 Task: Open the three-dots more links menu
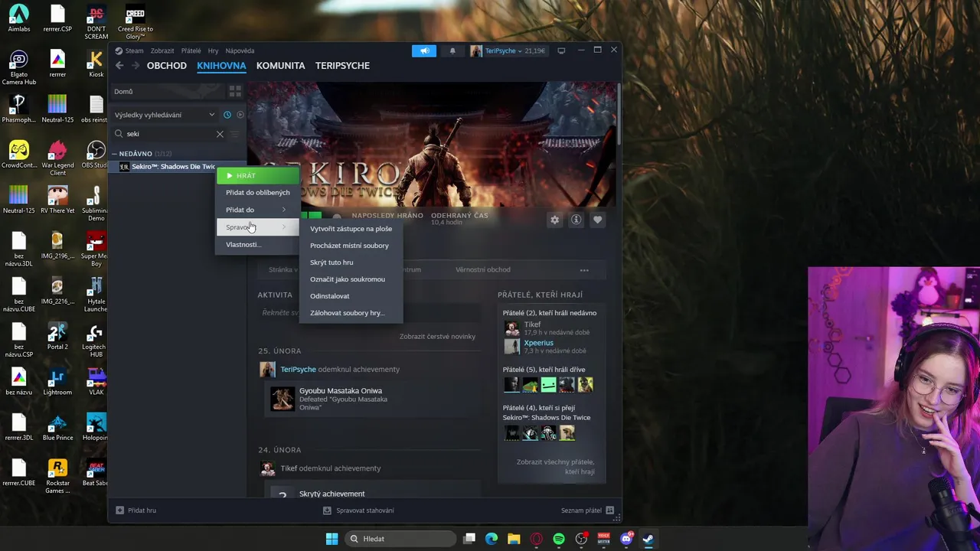coord(584,269)
